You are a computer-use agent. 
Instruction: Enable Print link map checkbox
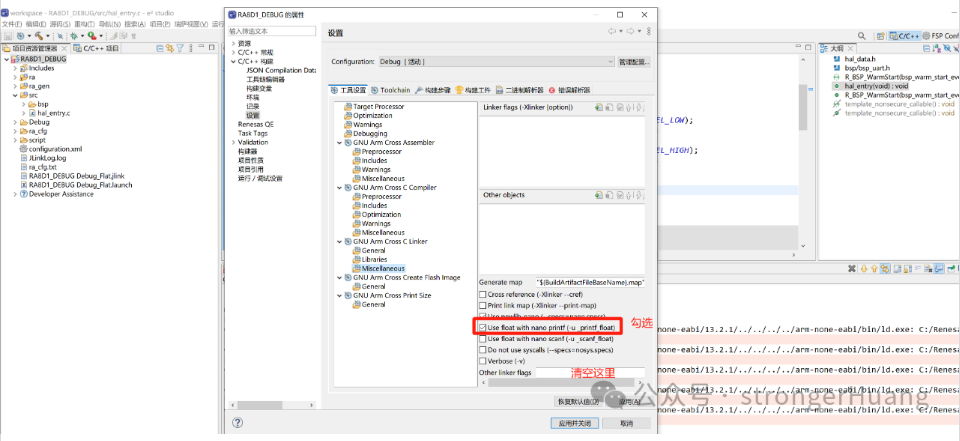point(482,306)
